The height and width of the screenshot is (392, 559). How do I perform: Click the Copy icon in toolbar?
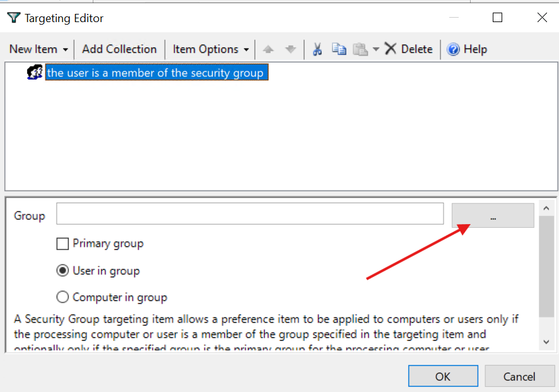coord(339,49)
